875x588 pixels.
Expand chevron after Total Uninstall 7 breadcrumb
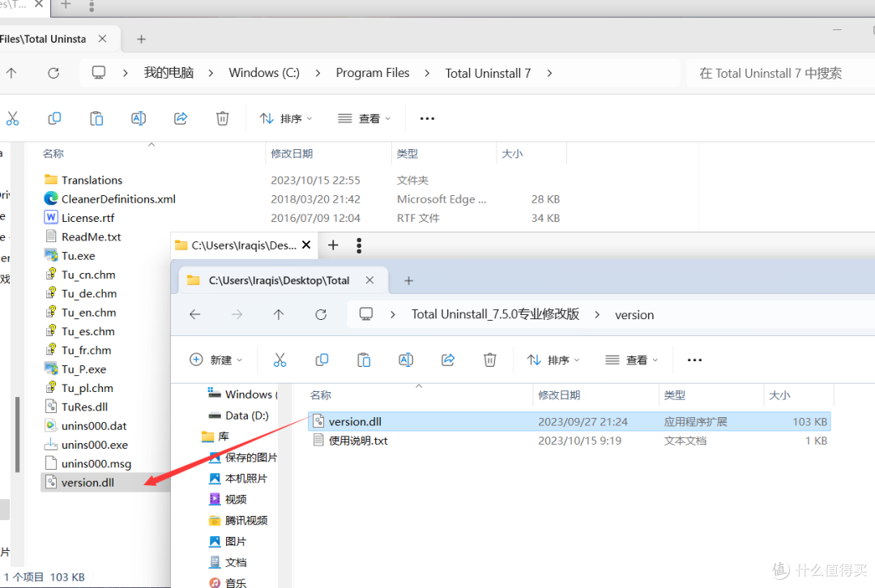coord(549,73)
